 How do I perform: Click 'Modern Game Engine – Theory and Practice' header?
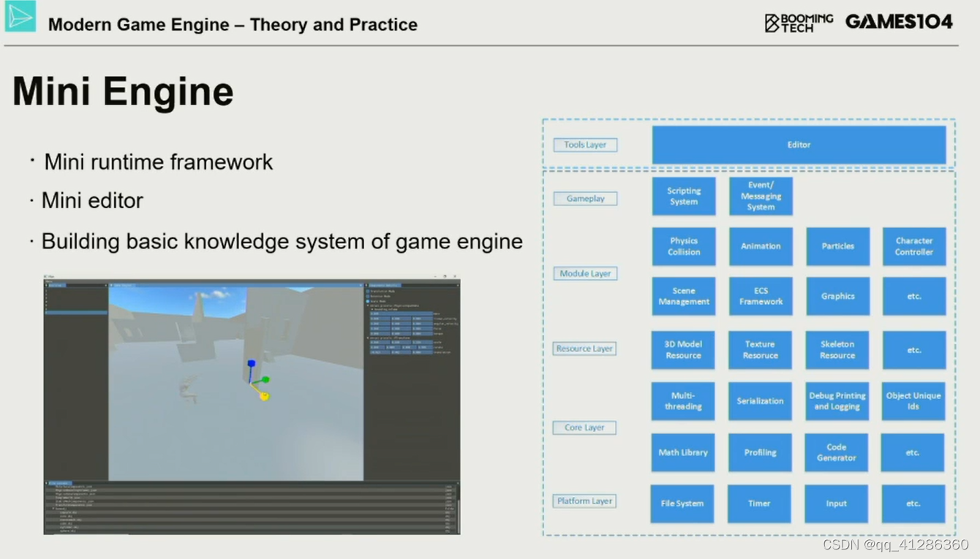tap(233, 24)
